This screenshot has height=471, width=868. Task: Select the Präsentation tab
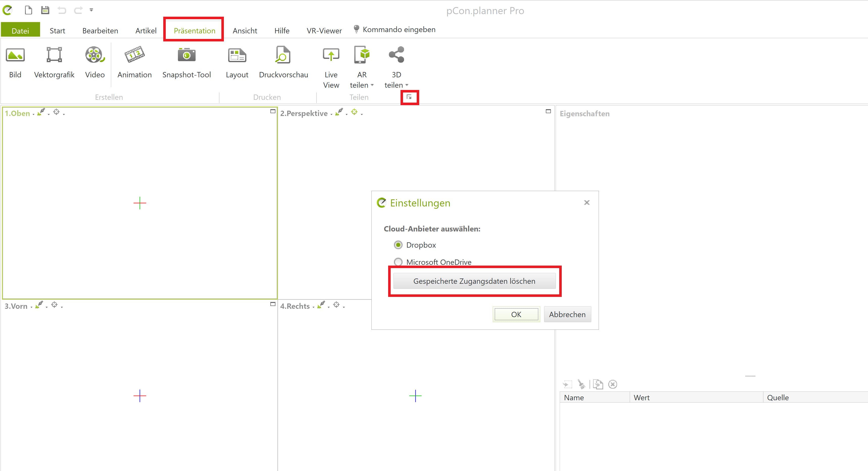[194, 31]
